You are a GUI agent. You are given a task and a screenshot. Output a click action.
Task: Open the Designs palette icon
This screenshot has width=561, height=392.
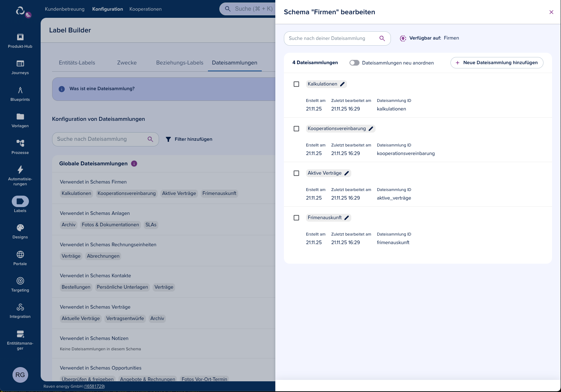tap(20, 228)
